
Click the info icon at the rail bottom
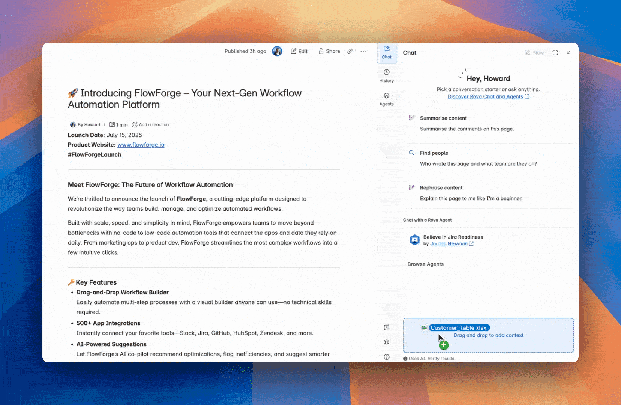click(x=387, y=357)
